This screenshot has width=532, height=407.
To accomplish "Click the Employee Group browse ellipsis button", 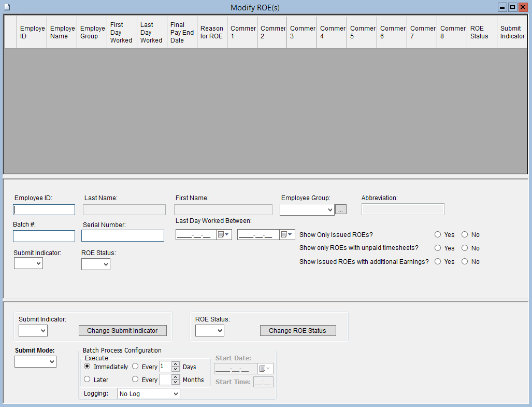I will coord(341,209).
